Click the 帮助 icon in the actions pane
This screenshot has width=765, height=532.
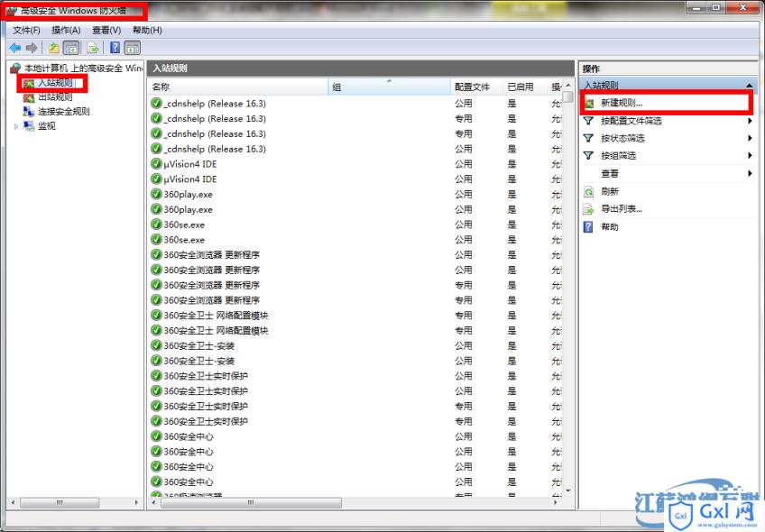click(589, 226)
